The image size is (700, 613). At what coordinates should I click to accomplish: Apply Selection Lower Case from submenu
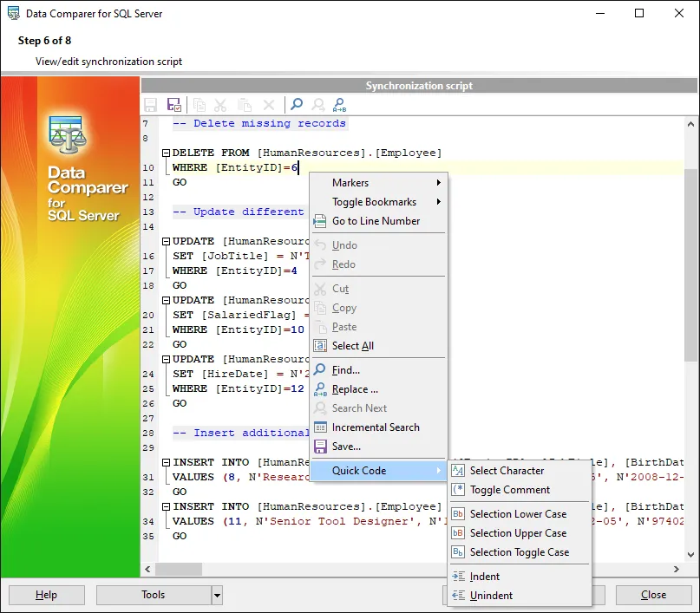(518, 514)
